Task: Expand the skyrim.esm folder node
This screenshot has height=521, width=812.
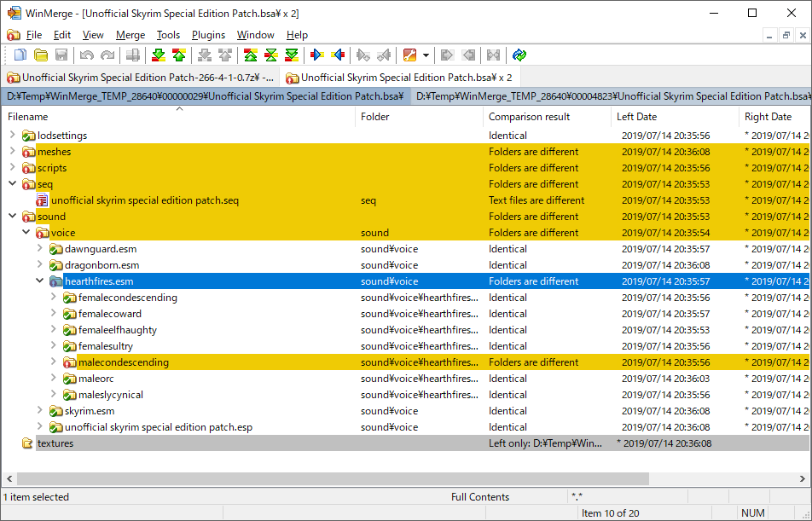Action: [x=39, y=411]
